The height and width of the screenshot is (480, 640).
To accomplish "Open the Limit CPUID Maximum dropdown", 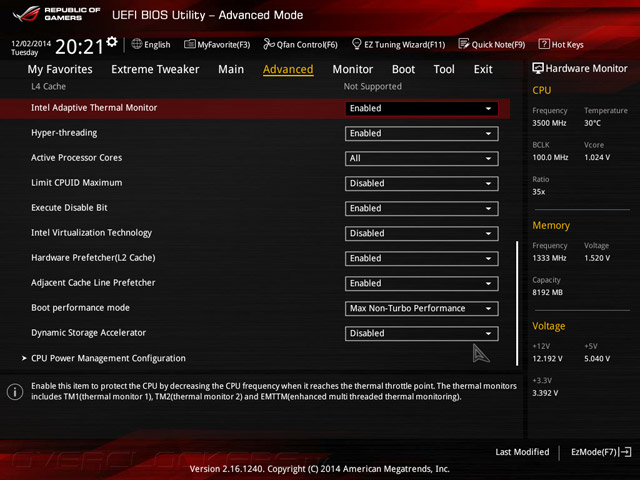I will tap(422, 183).
